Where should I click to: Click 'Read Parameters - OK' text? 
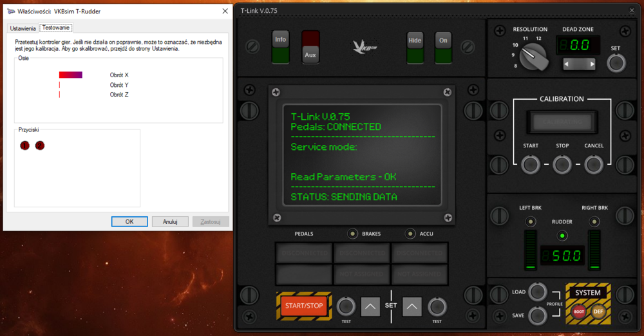coord(343,177)
